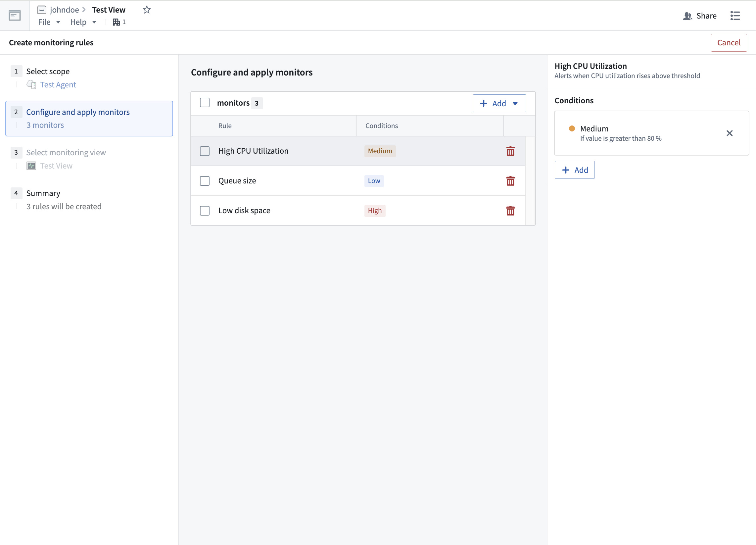
Task: Click the orange Medium severity dot
Action: click(x=572, y=128)
